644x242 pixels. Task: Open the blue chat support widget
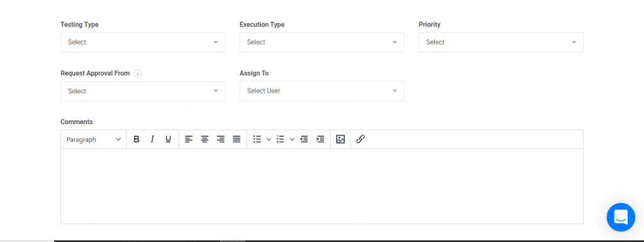[x=621, y=217]
